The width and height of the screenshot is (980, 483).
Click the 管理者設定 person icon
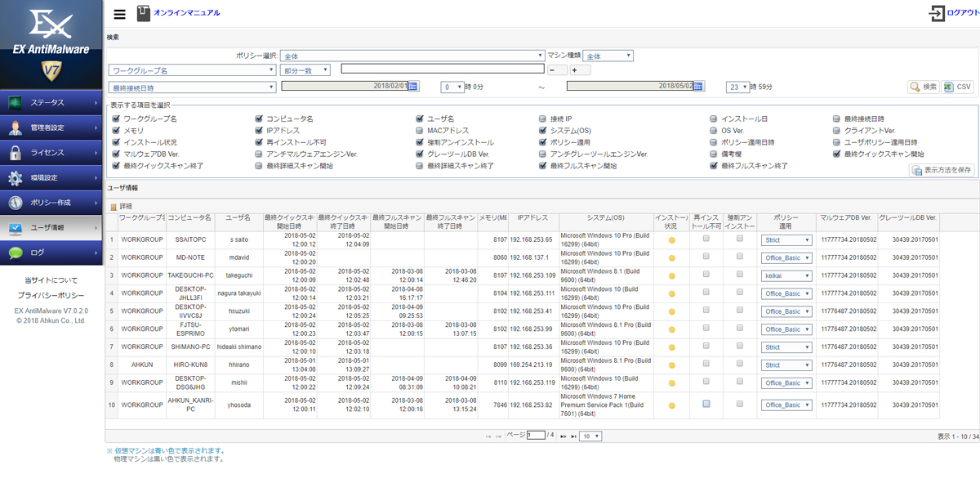16,127
